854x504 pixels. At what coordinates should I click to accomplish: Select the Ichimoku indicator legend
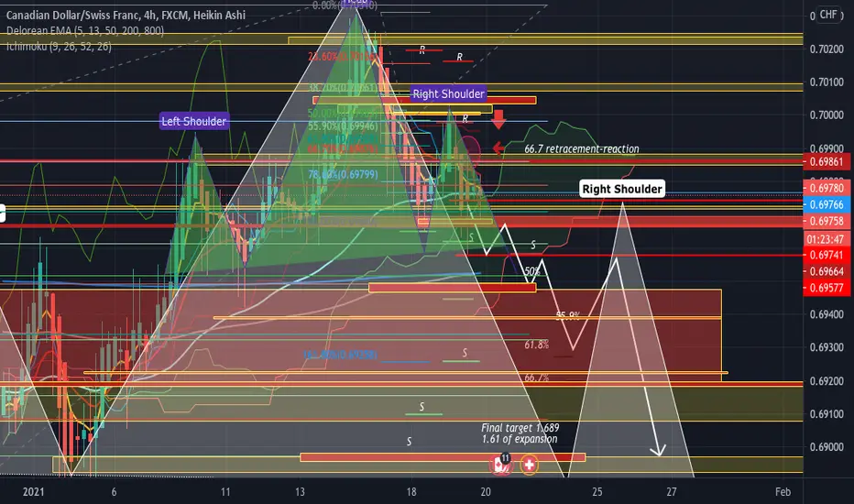tap(59, 47)
